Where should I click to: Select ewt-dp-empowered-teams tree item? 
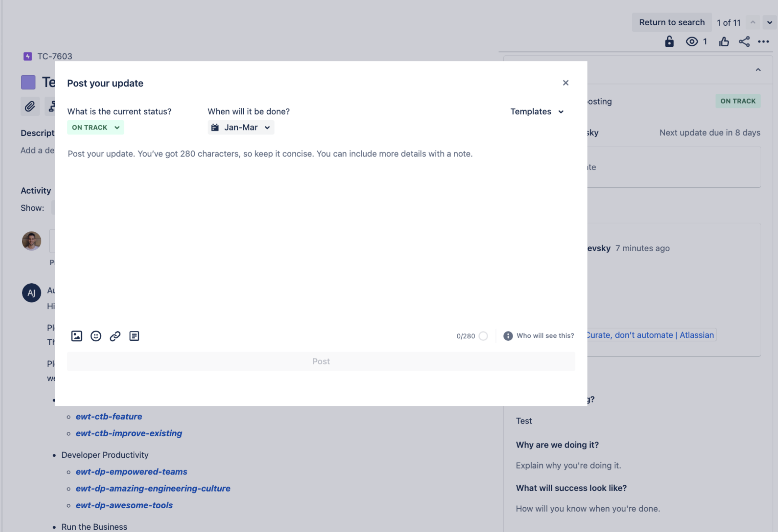coord(131,472)
